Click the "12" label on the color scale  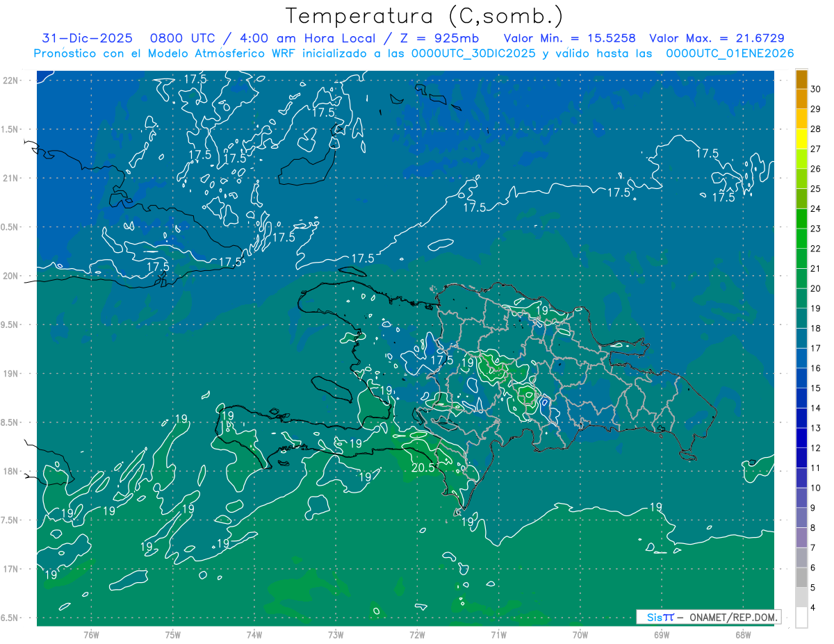coord(815,448)
